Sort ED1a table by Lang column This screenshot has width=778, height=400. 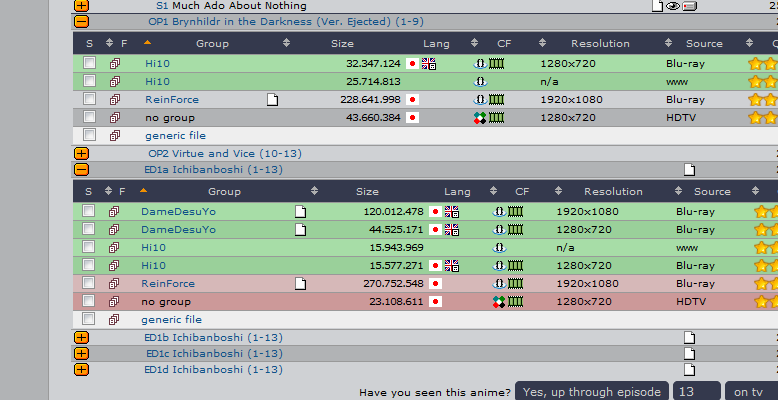[457, 192]
